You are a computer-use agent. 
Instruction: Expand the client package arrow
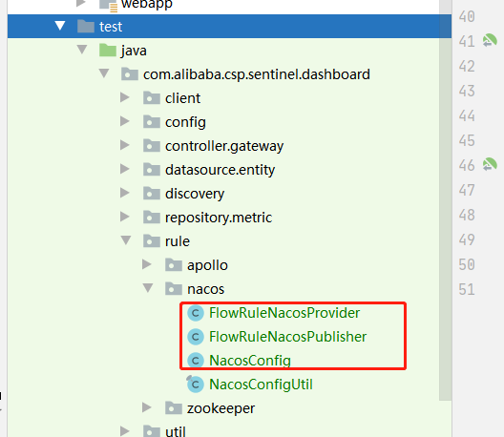coord(125,97)
